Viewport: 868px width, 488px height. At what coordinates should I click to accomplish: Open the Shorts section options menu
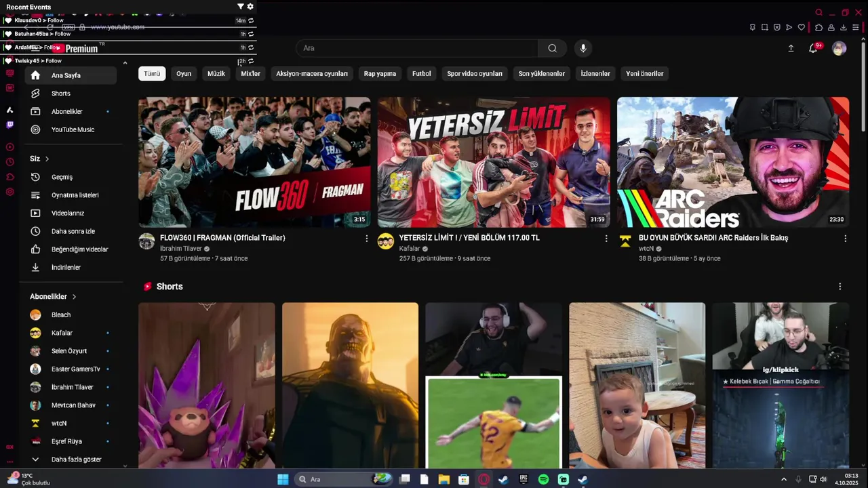click(x=840, y=287)
